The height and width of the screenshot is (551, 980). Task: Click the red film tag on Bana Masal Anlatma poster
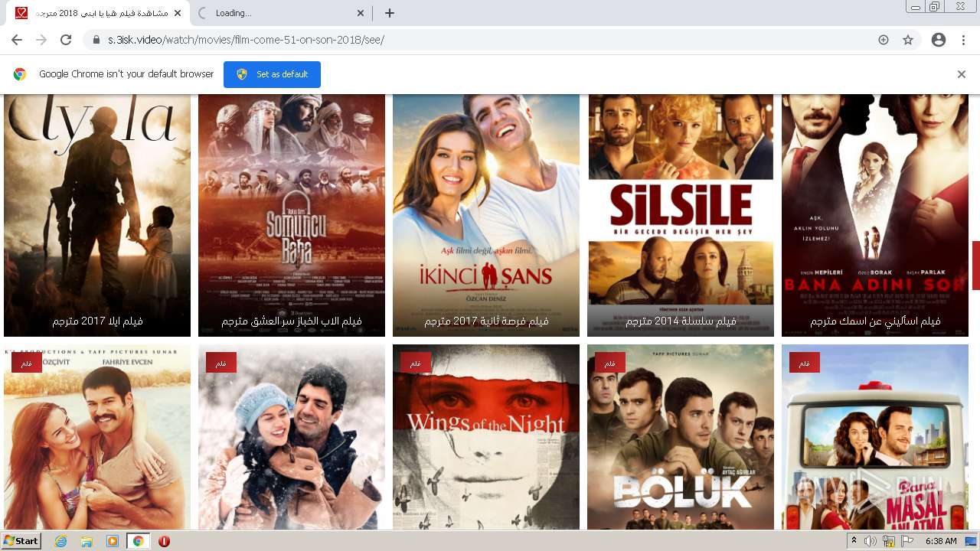coord(805,362)
